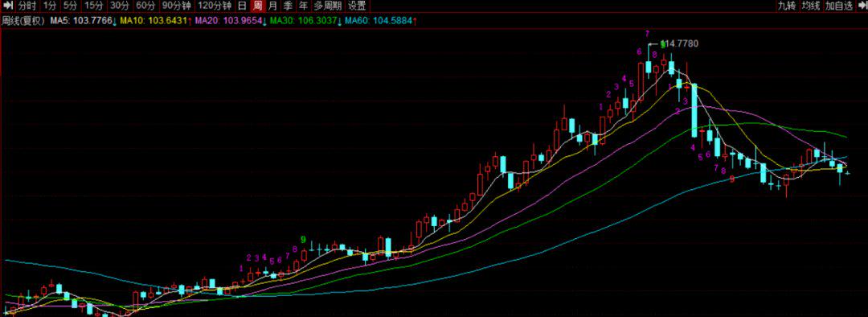The height and width of the screenshot is (317, 868).
Task: Select the 120分钟 period tab
Action: click(215, 6)
